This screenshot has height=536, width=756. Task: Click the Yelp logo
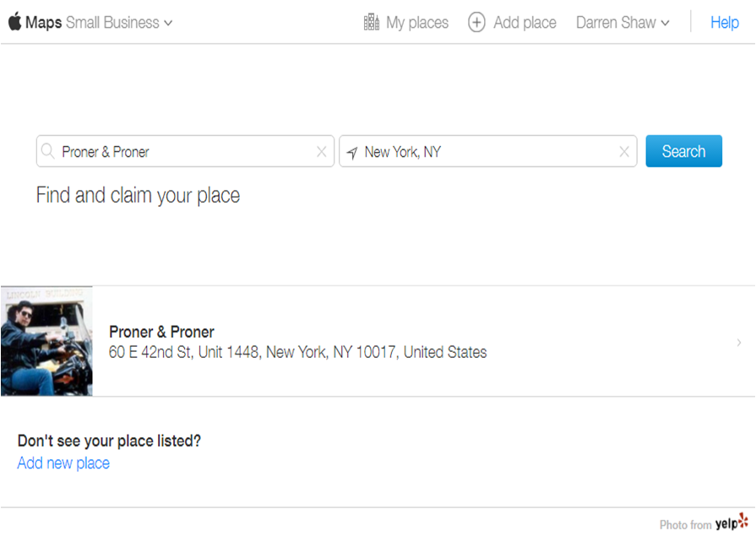coord(732,523)
